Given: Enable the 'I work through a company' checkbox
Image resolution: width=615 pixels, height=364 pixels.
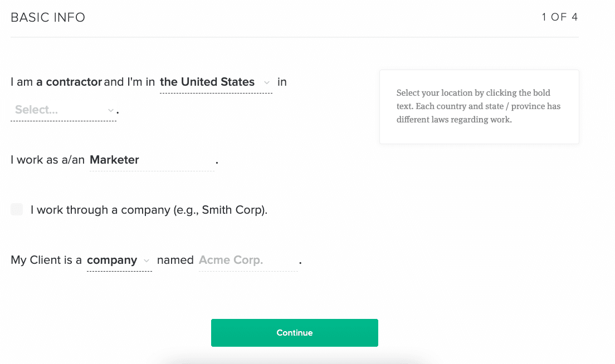Looking at the screenshot, I should (x=16, y=209).
